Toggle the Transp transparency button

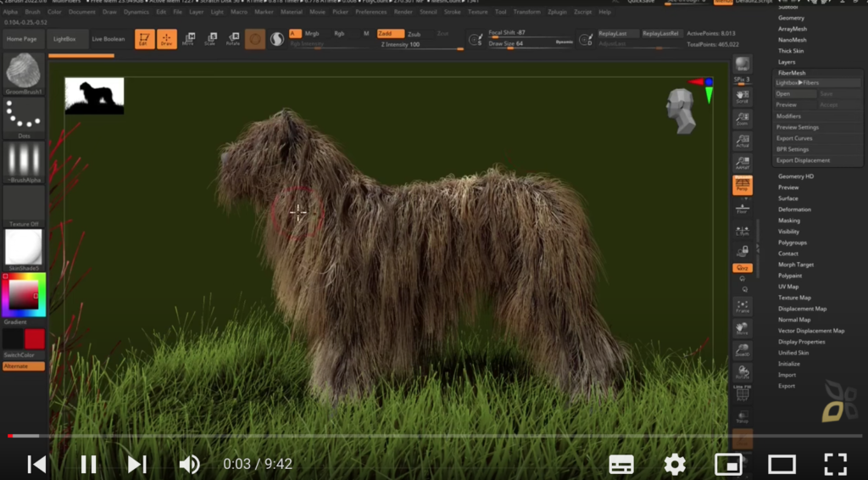coord(742,416)
